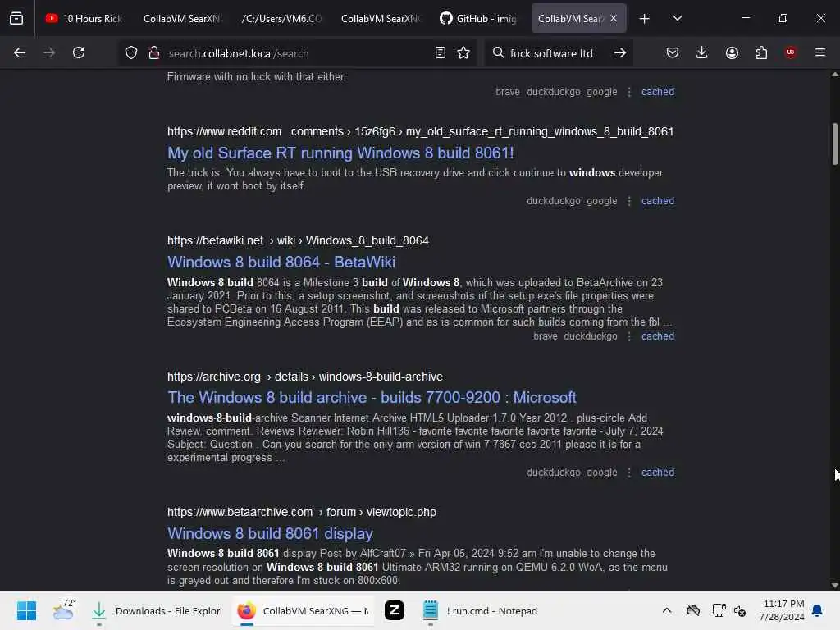Click cloud sync disabled tray icon
The image size is (840, 630).
693,610
